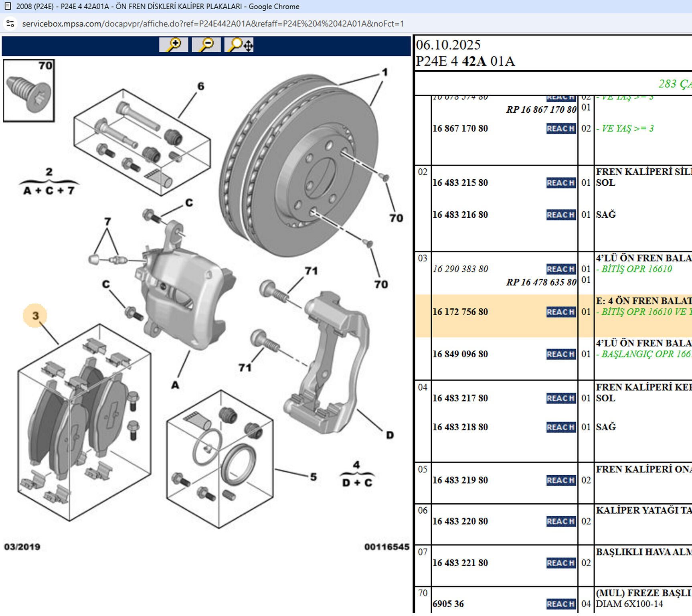Click replacement part RP 16 478 635 80
This screenshot has width=692, height=616.
(541, 282)
